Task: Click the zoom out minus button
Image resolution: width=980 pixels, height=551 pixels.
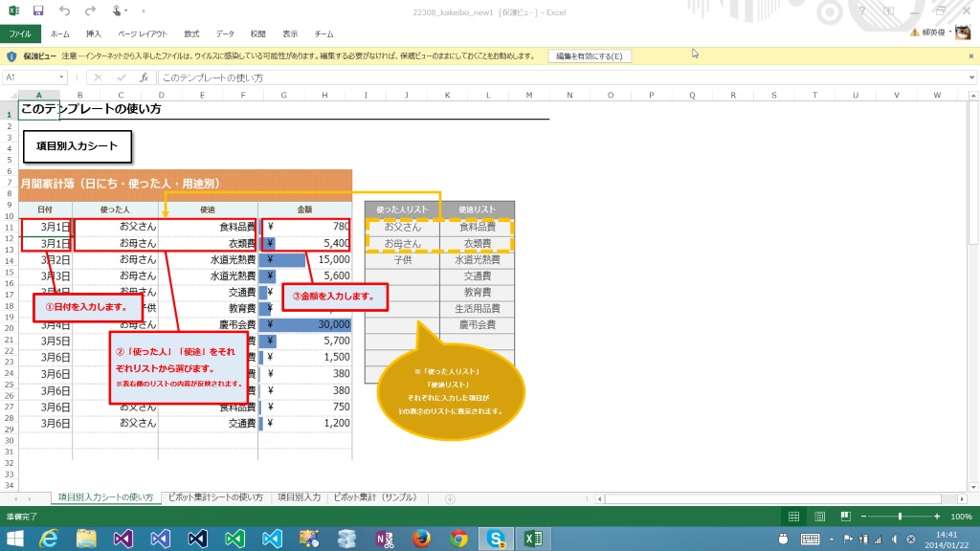Action: point(864,517)
